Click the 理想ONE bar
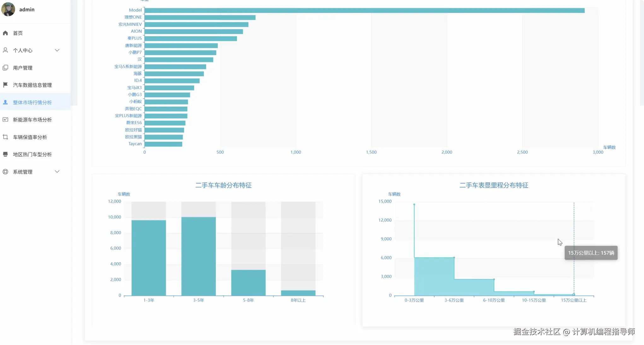The image size is (644, 345). (200, 17)
